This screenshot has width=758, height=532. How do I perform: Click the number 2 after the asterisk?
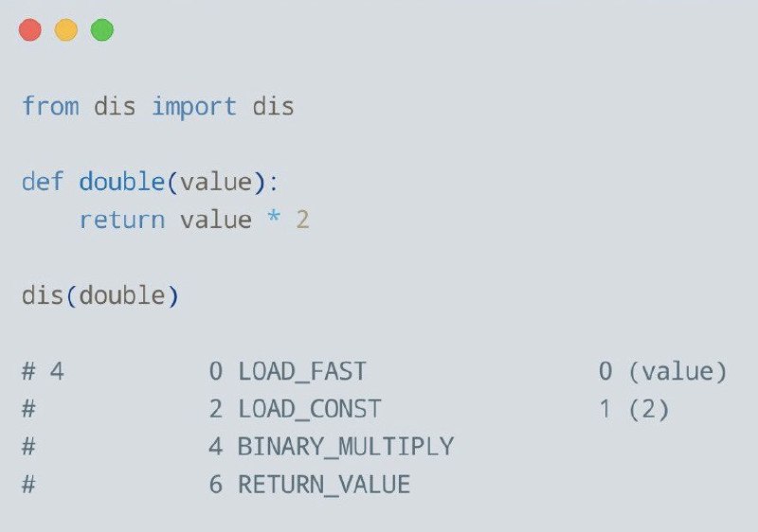pos(302,220)
